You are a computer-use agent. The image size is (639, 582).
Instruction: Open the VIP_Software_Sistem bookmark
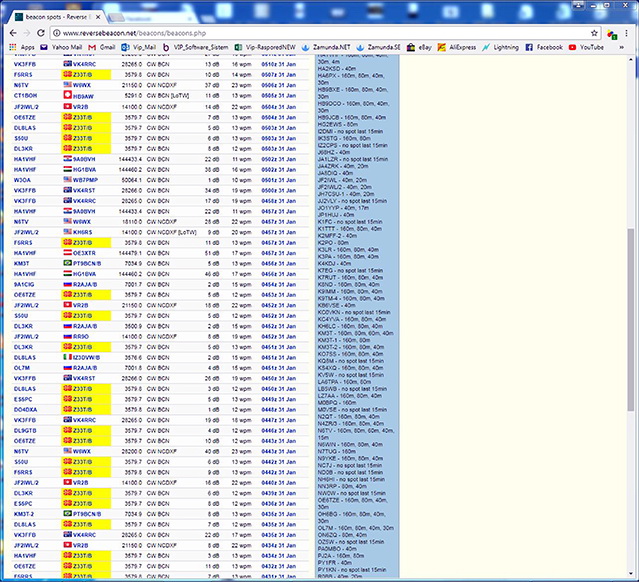point(196,47)
